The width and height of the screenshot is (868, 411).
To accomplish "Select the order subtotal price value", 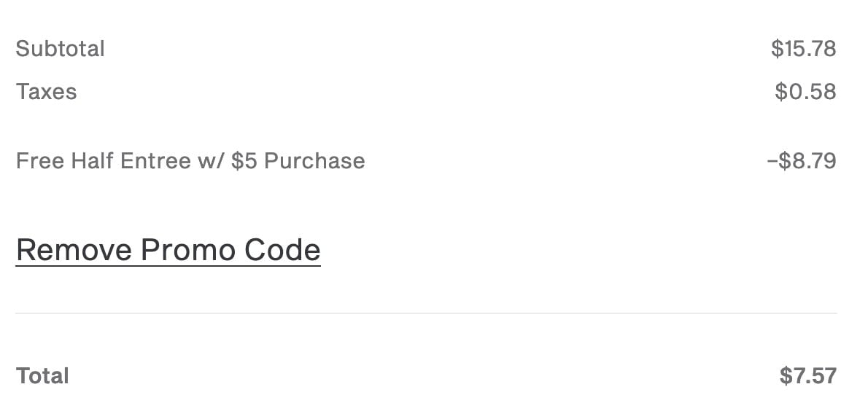I will pos(803,49).
